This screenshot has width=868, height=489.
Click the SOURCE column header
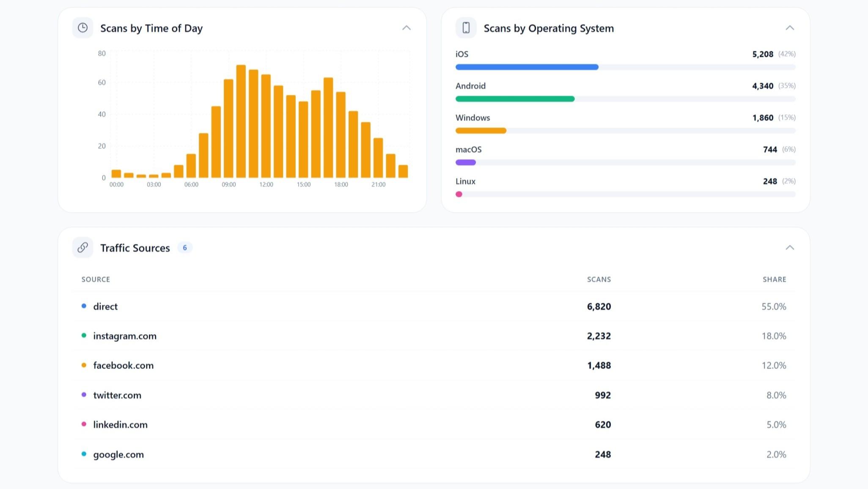pos(96,279)
